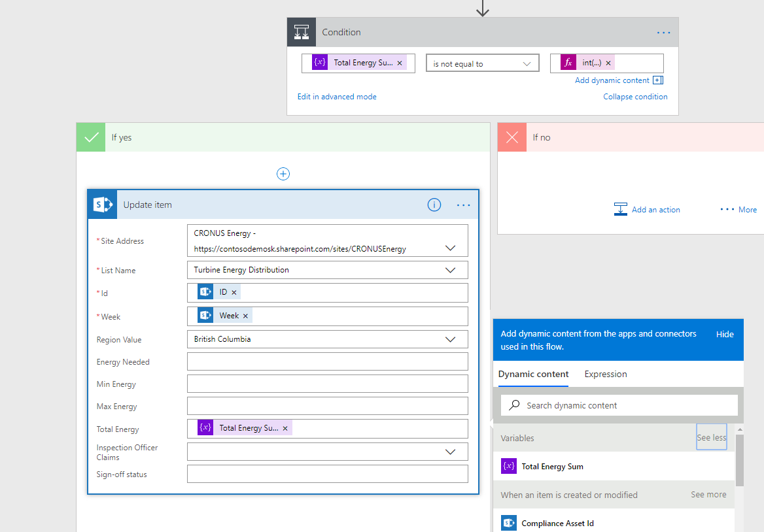Click the plus insert step icon
764x532 pixels.
tap(283, 174)
